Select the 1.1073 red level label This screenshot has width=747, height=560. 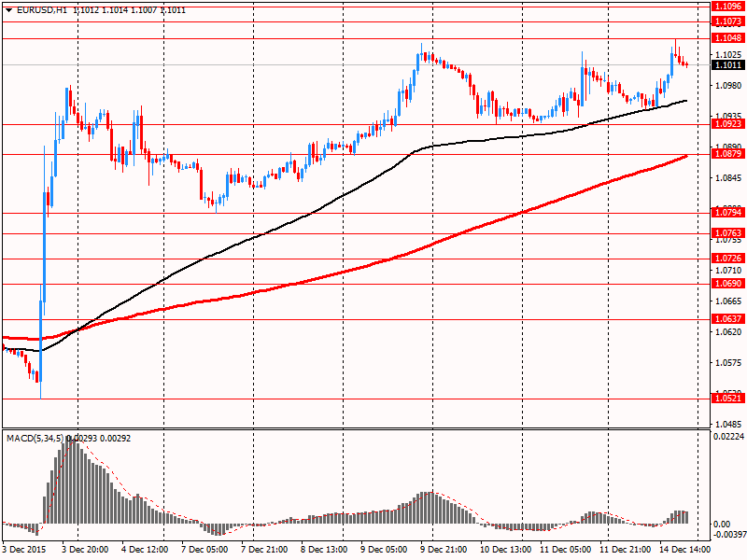[728, 21]
